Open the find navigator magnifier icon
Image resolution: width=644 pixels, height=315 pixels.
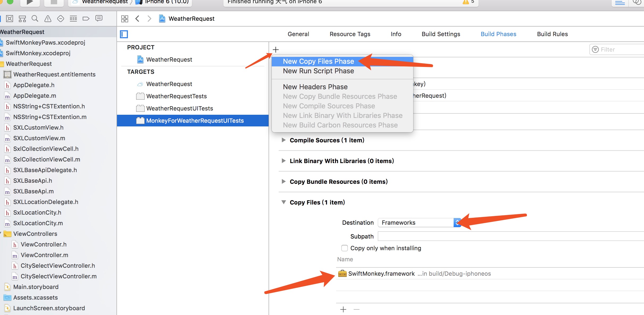[x=35, y=19]
